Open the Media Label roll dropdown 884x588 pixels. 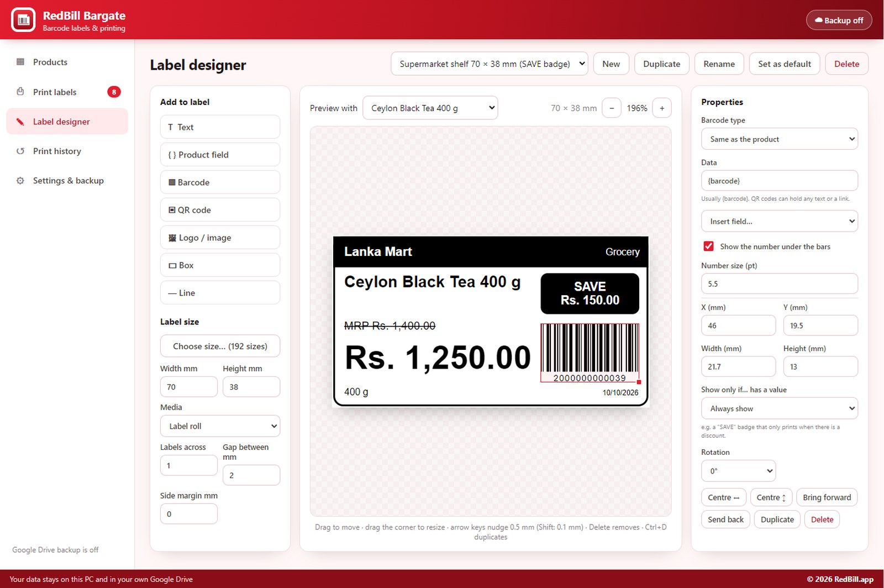pos(220,426)
